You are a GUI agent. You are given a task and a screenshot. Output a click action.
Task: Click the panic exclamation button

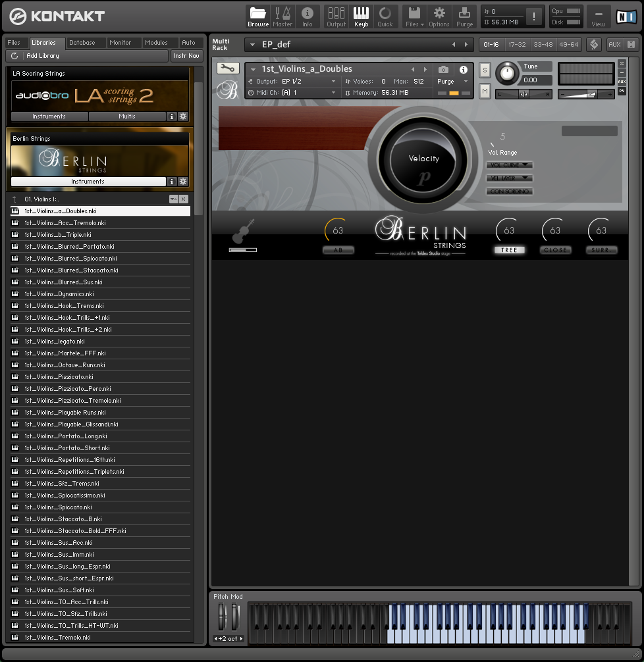534,16
